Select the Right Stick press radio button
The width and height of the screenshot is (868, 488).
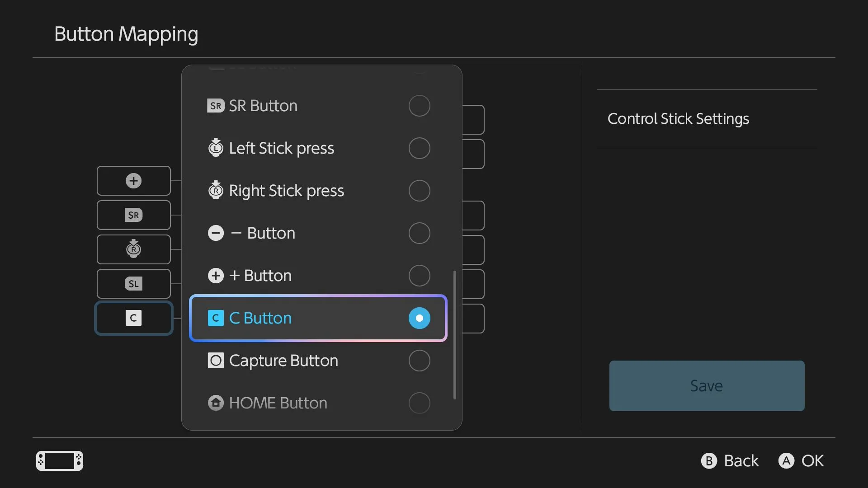point(419,191)
